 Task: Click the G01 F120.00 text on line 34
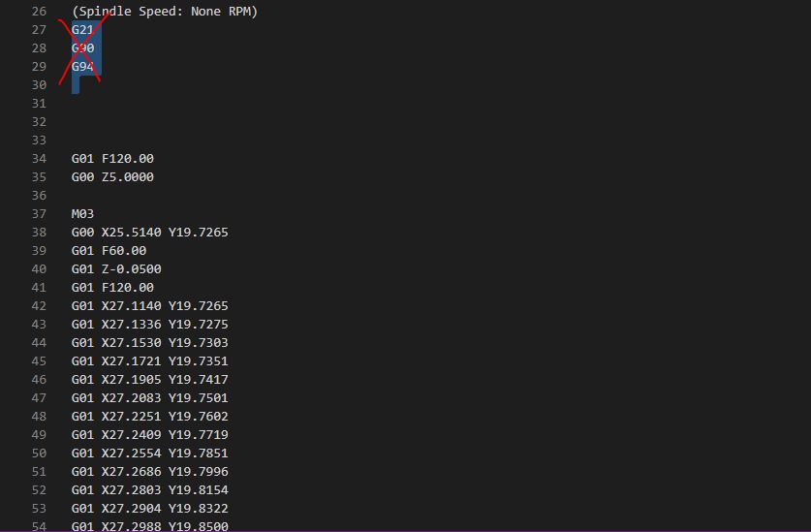[x=112, y=159]
